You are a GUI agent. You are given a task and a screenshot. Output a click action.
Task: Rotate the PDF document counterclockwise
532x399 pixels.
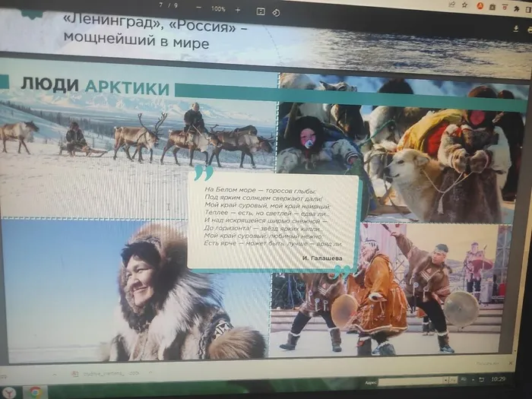[276, 12]
